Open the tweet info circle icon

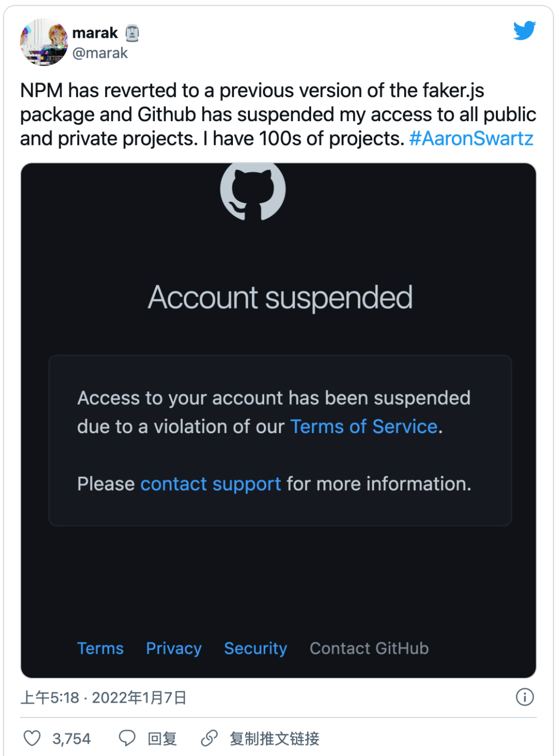coord(524,697)
